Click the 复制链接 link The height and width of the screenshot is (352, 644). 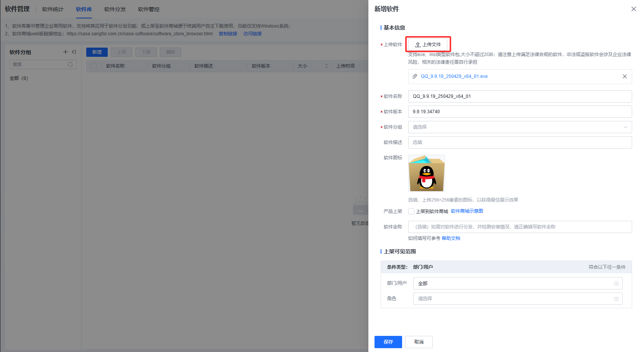[x=228, y=34]
